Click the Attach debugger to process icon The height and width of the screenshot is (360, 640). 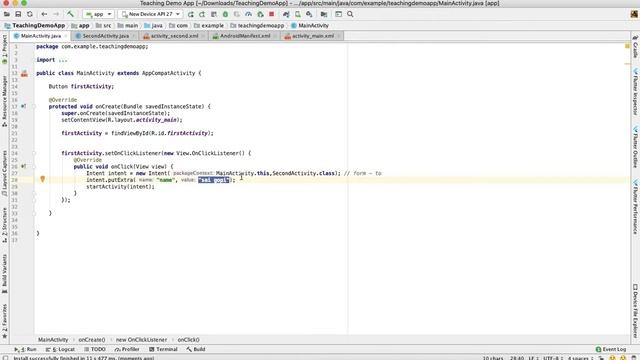[260, 14]
